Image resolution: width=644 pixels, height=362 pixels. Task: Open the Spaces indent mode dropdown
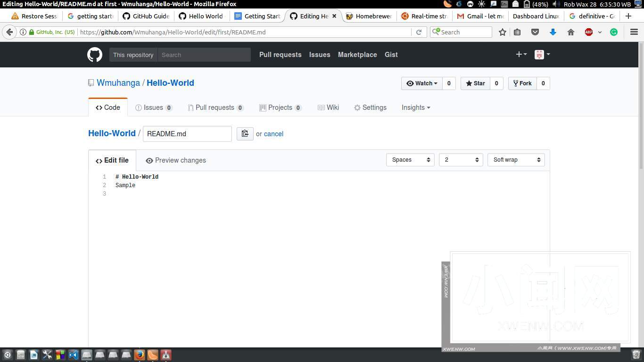click(x=410, y=160)
